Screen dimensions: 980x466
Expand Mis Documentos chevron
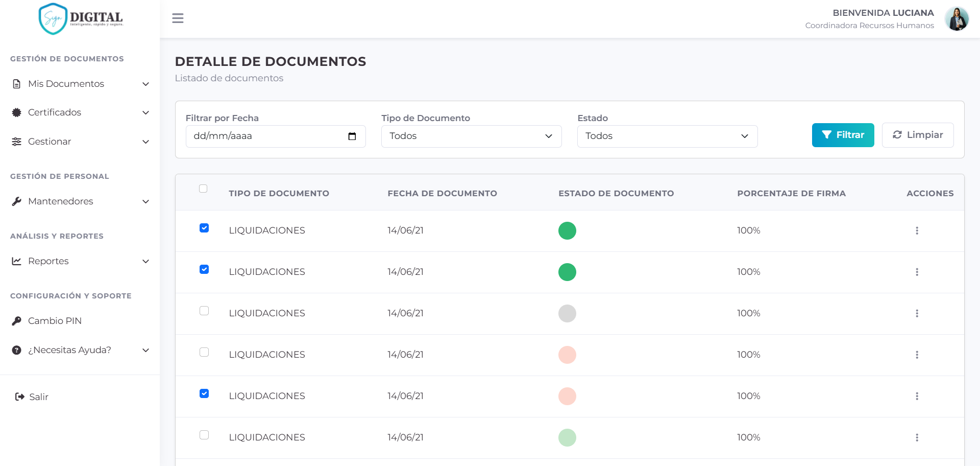coord(145,84)
